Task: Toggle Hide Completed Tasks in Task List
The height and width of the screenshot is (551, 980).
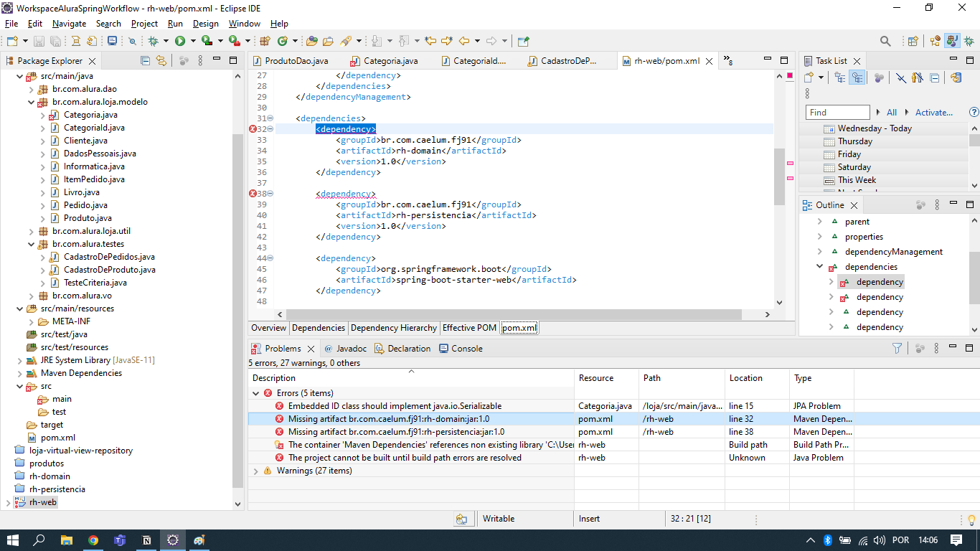Action: coord(903,77)
